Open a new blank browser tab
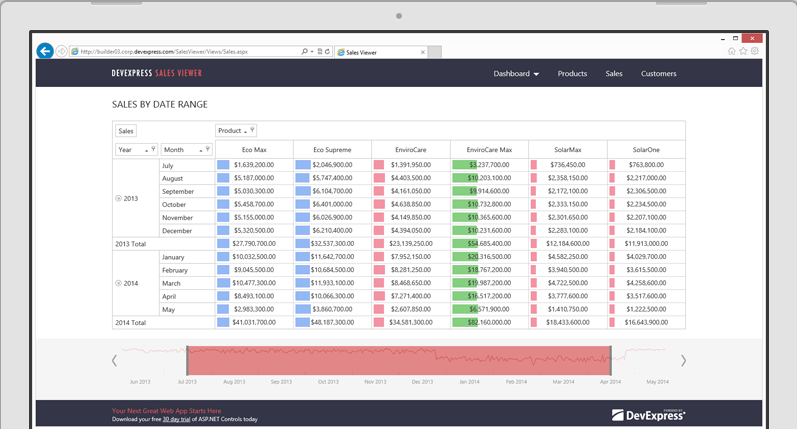The image size is (797, 429). [x=435, y=52]
